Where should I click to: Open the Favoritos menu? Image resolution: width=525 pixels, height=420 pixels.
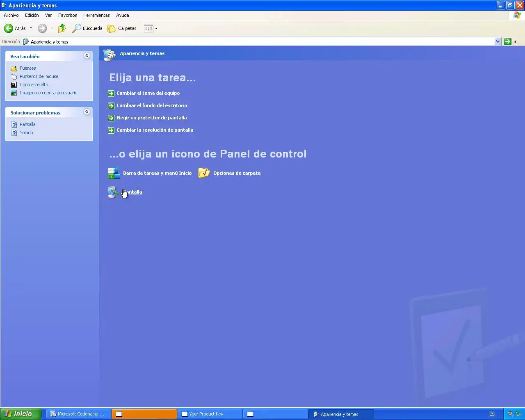click(67, 15)
